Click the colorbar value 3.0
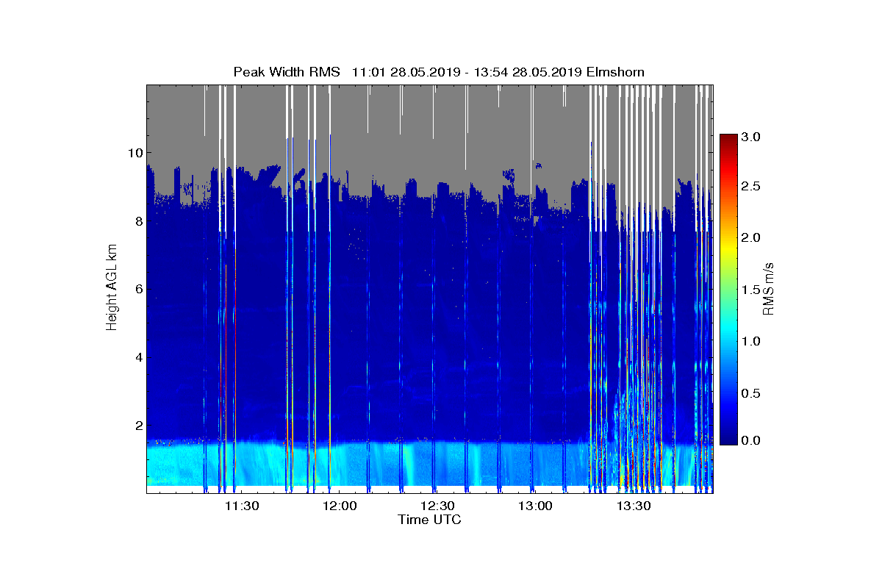The width and height of the screenshot is (882, 588). point(750,137)
